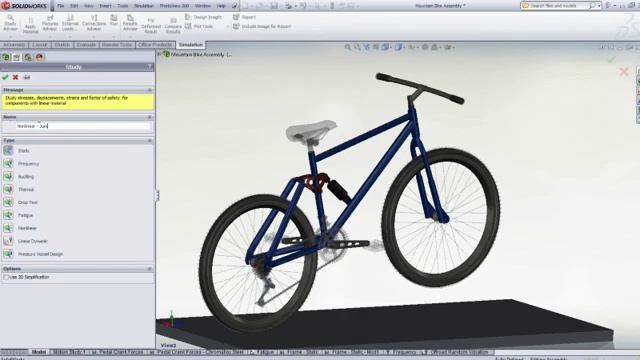The height and width of the screenshot is (360, 640).
Task: Click Zoom to Fit in view toolbar
Action: pos(348,47)
